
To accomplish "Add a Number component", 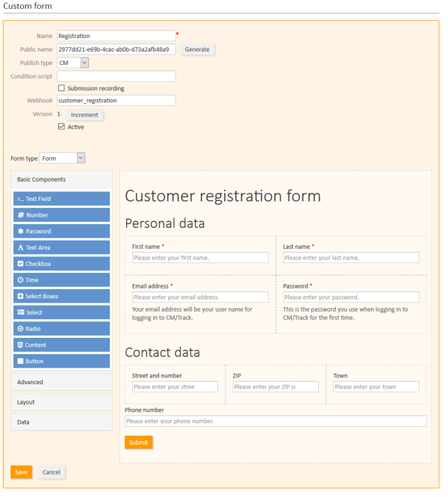I will click(x=61, y=215).
